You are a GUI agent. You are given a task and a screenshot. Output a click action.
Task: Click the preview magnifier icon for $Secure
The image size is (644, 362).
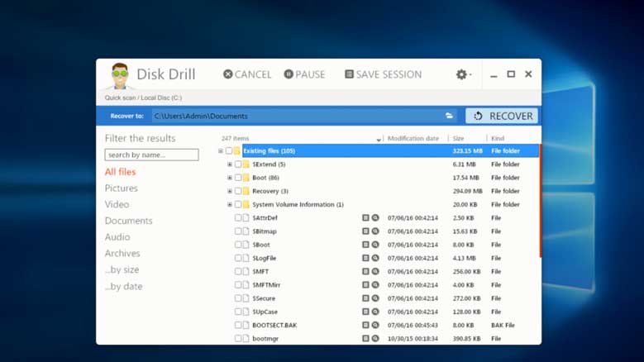point(375,298)
